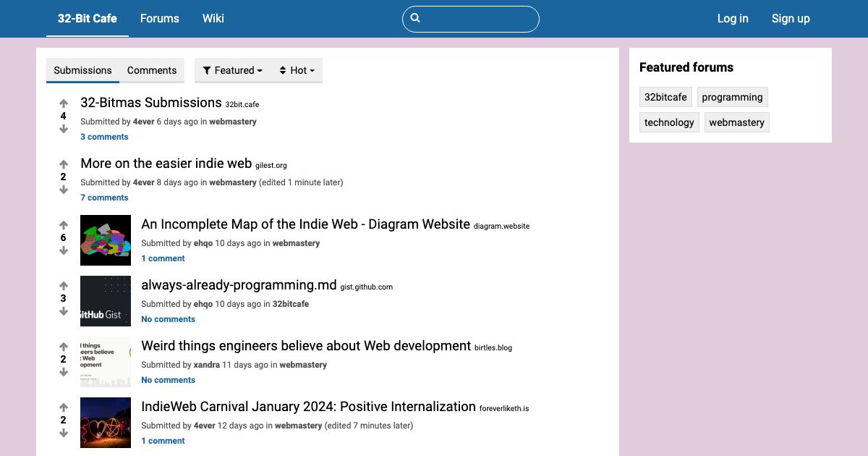Viewport: 868px width, 456px height.
Task: Upvote the IndieWeb Carnival January 2024 post
Action: tap(63, 407)
